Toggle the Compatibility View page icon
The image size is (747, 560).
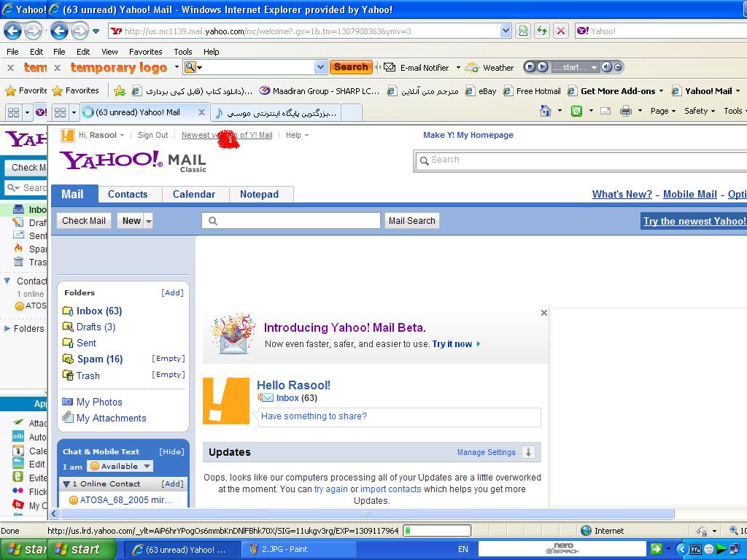pos(522,31)
